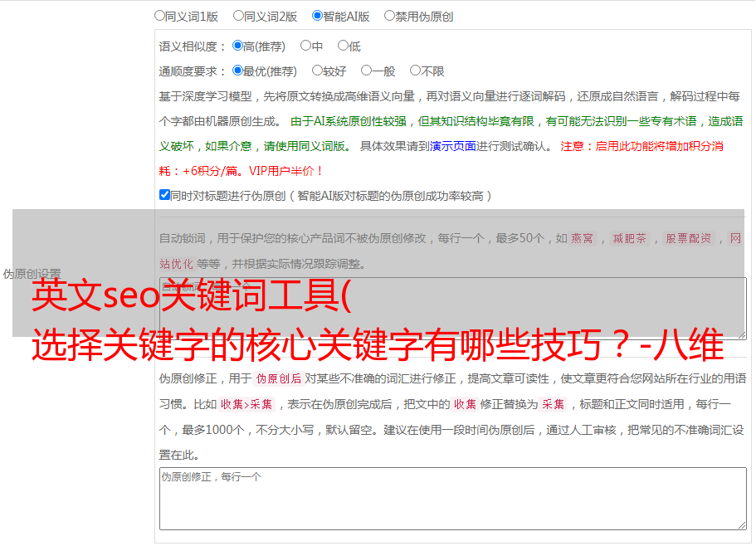Image resolution: width=756 pixels, height=546 pixels.
Task: Set 语义相似度 to 中
Action: click(x=305, y=46)
